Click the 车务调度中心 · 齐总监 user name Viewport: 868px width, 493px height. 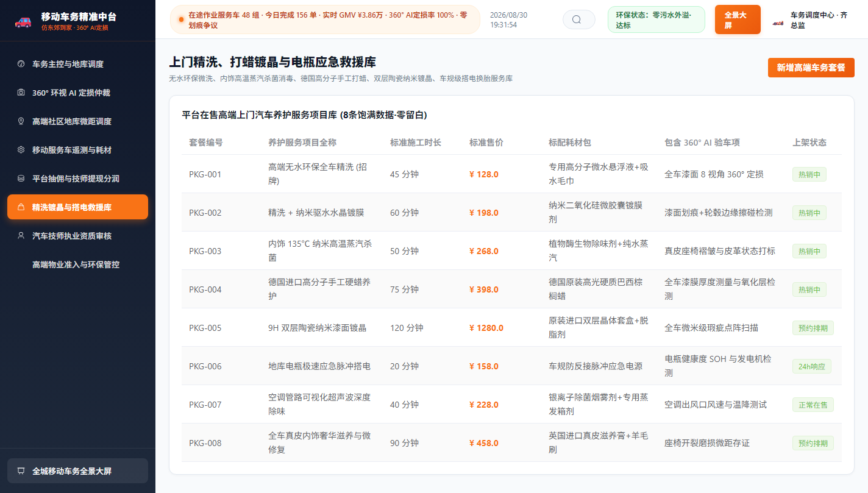[819, 20]
